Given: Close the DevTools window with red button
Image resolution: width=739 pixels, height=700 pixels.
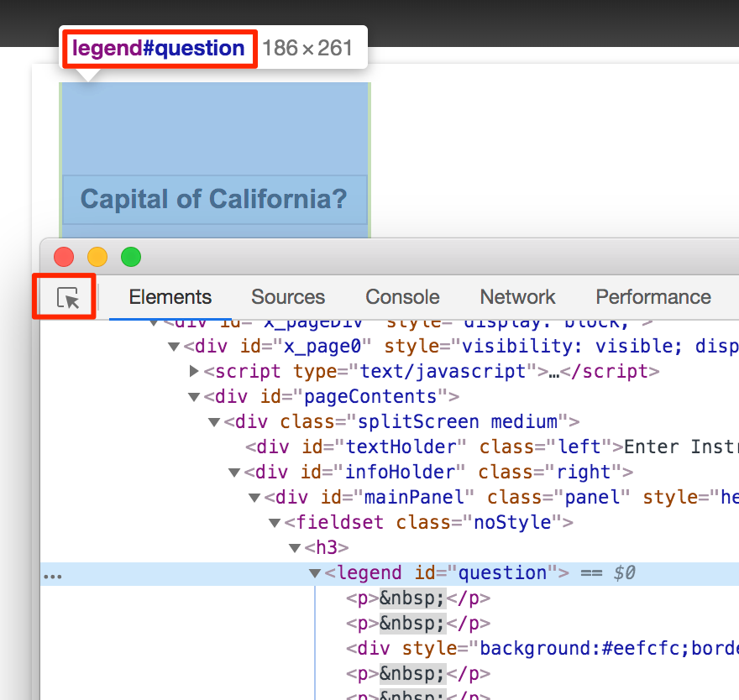Looking at the screenshot, I should pyautogui.click(x=64, y=257).
